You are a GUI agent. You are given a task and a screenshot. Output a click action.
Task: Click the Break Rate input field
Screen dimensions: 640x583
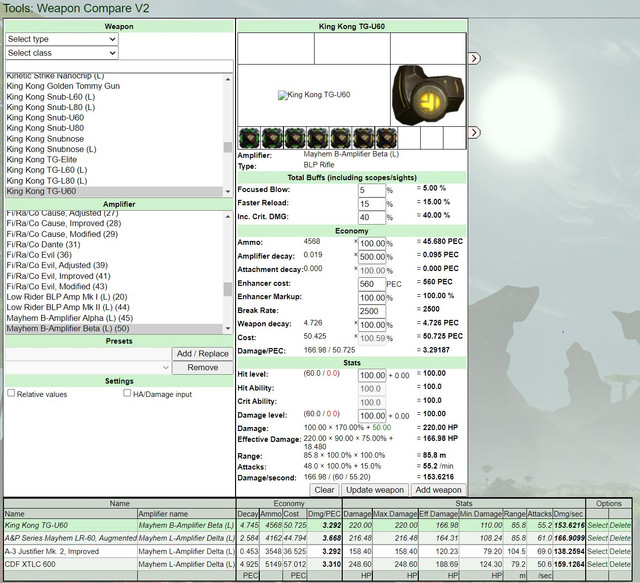pyautogui.click(x=371, y=310)
